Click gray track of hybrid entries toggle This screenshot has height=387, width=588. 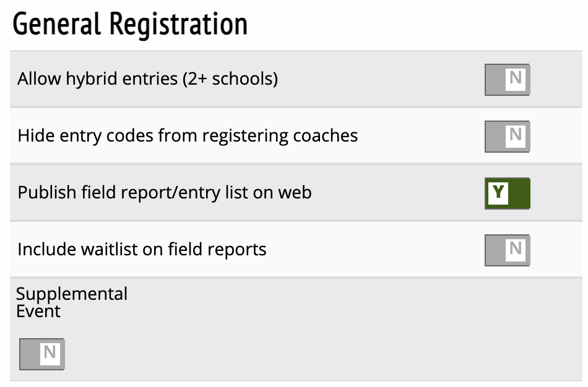pyautogui.click(x=495, y=80)
